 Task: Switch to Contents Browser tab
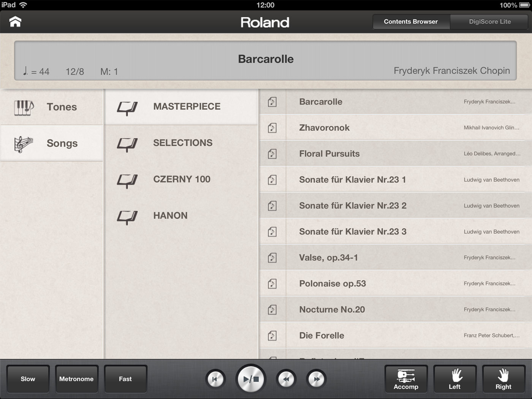point(411,22)
